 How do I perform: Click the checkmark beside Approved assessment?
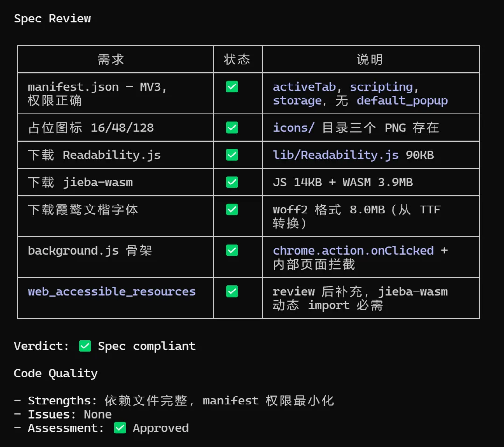click(x=120, y=428)
